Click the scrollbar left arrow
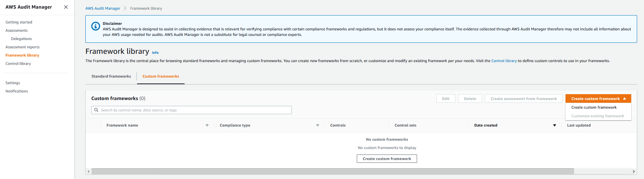Viewport: 644px width, 179px height. [89, 171]
